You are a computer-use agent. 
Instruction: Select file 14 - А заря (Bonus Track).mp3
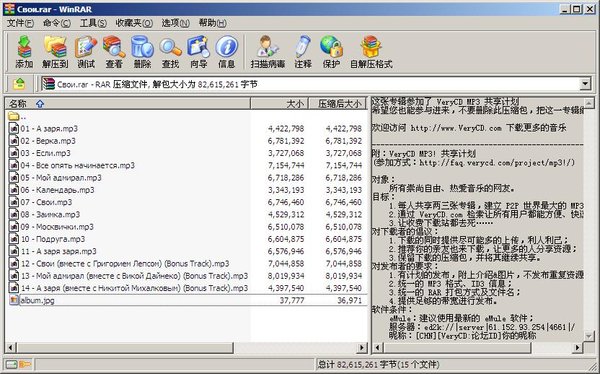(x=134, y=288)
